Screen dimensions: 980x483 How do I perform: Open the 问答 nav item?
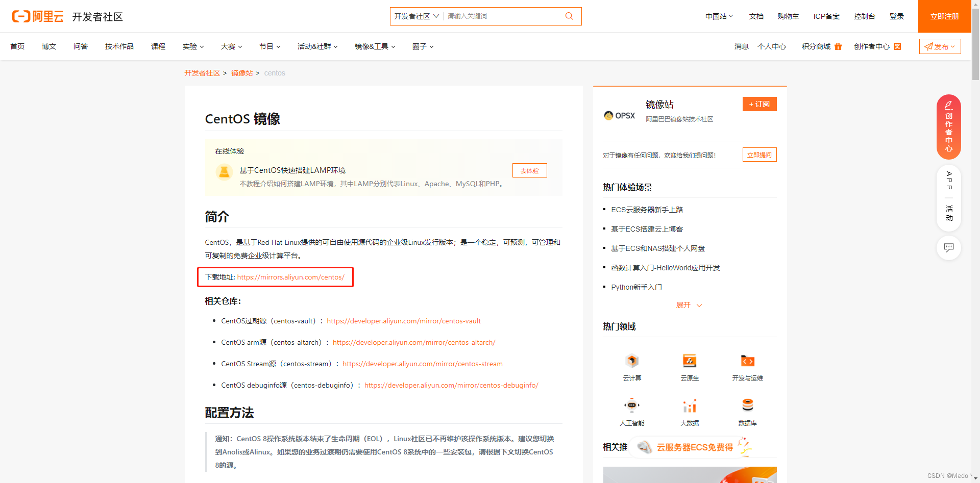pyautogui.click(x=81, y=46)
